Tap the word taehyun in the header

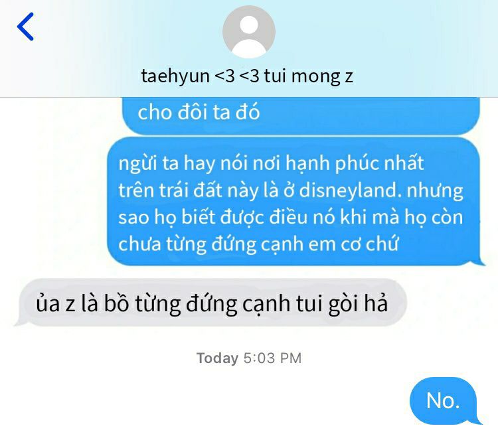pyautogui.click(x=175, y=76)
